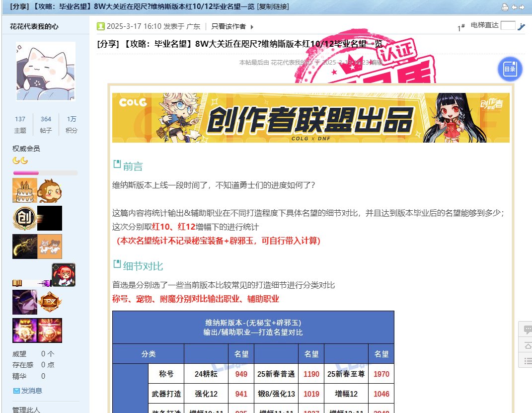This screenshot has width=532, height=413.
Task: Click the 武器打造 row label
Action: (x=166, y=394)
